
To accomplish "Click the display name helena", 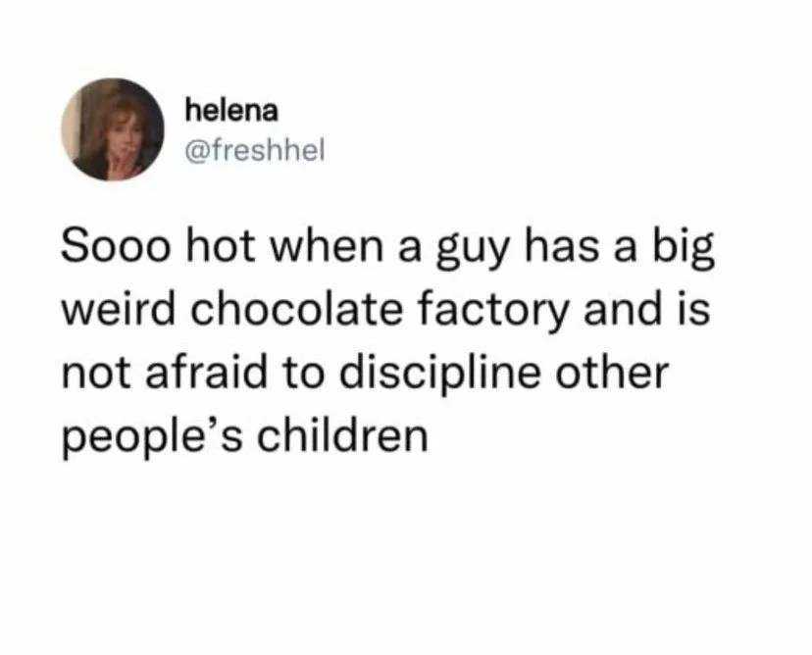I will (231, 110).
